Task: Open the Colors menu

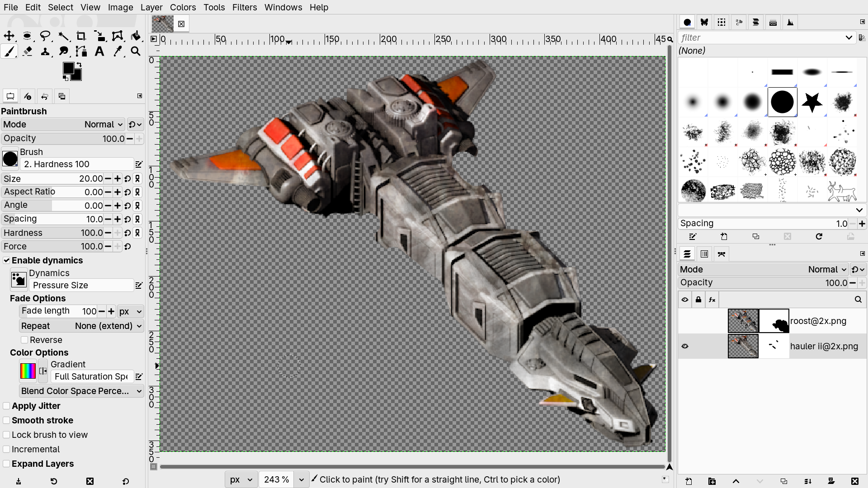Action: coord(183,7)
